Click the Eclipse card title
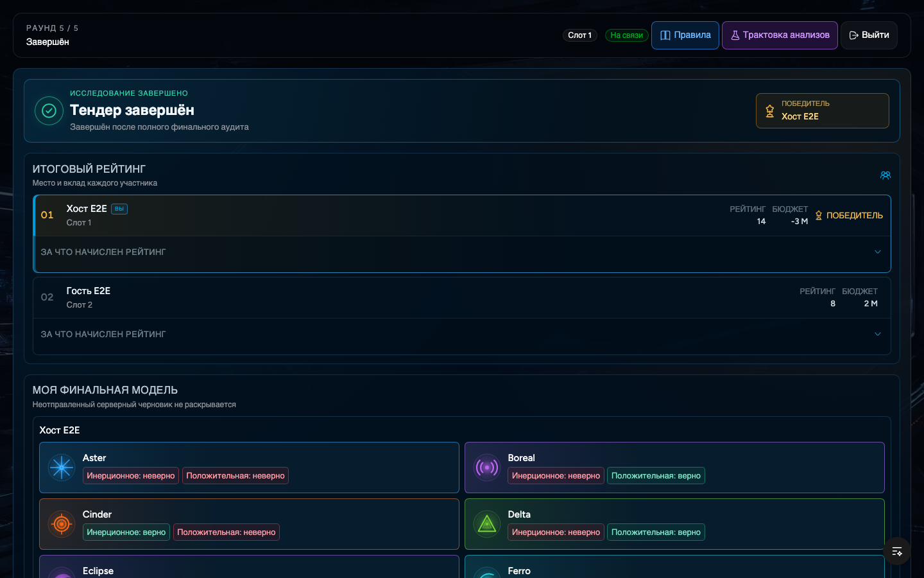Viewport: 924px width, 578px height. click(98, 571)
